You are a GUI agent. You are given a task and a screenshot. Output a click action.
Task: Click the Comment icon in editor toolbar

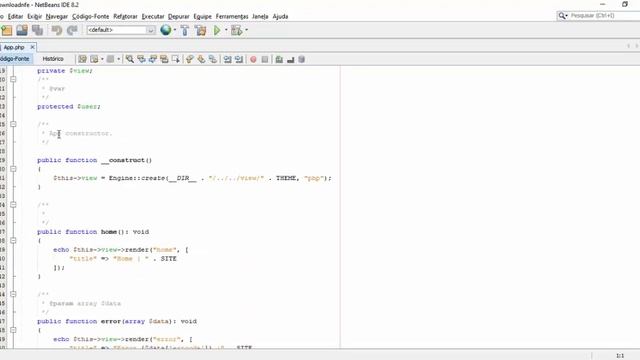(279, 60)
